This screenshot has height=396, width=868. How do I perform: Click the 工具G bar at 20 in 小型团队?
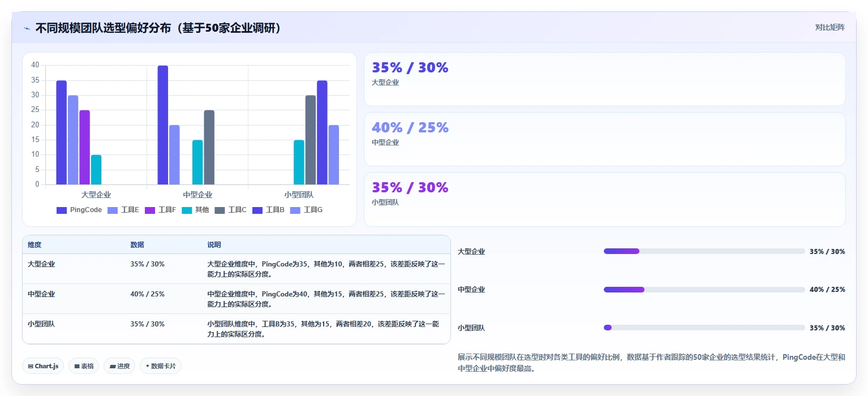[334, 155]
